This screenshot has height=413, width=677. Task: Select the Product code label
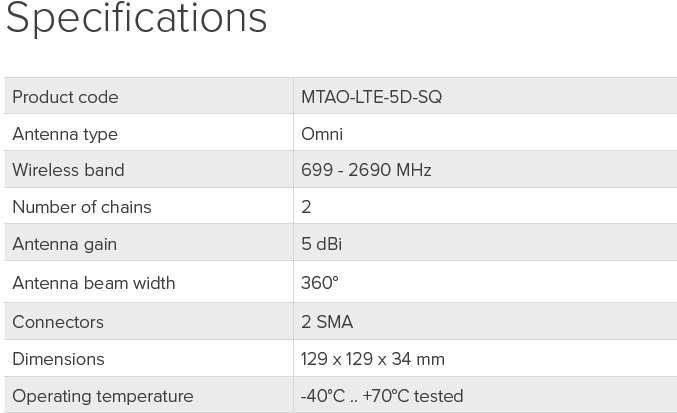tap(65, 97)
